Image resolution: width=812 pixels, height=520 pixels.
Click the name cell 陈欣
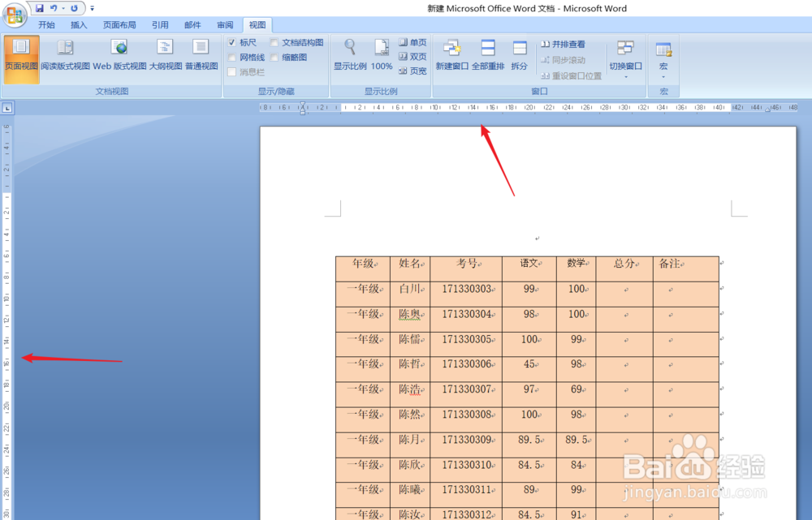(410, 470)
